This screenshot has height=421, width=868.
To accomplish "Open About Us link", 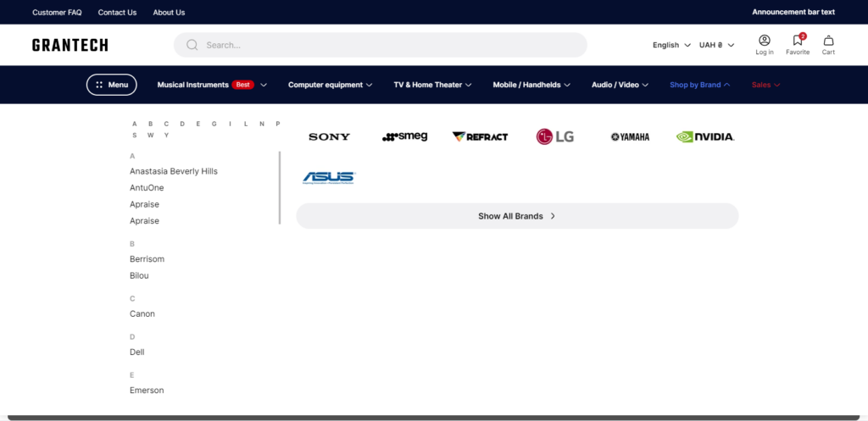I will click(169, 12).
